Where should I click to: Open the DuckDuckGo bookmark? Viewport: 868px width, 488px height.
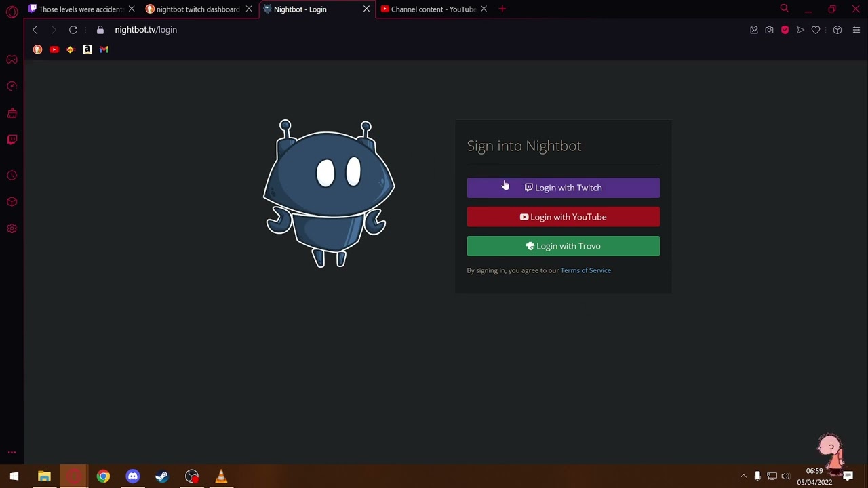(x=37, y=49)
